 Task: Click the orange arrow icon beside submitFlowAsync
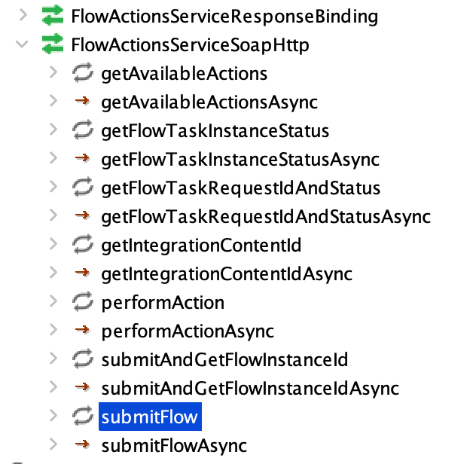[82, 445]
